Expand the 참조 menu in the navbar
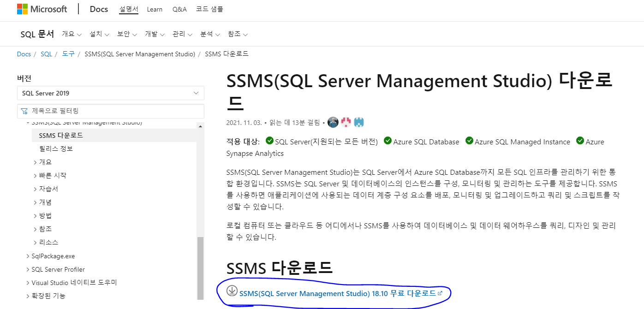The image size is (644, 309). 238,34
